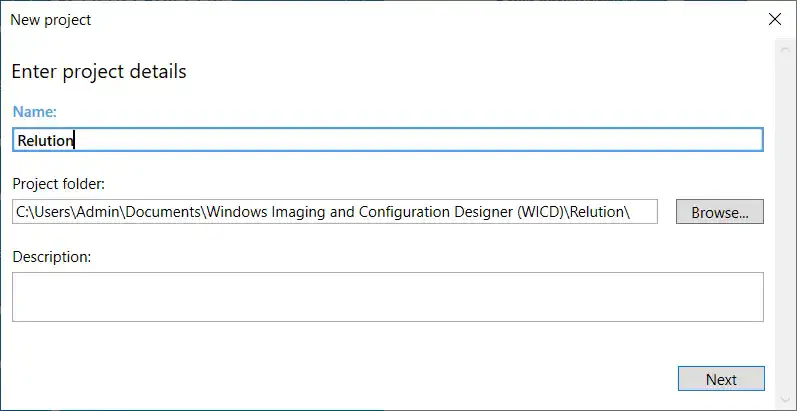Open the Browse... folder picker
The image size is (797, 411).
[720, 212]
